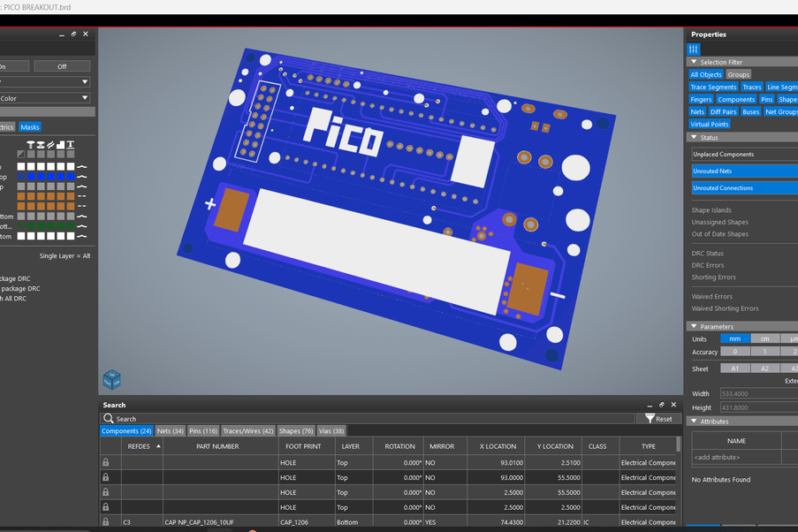The image size is (798, 532).
Task: Choose sheet size A2
Action: pos(764,369)
